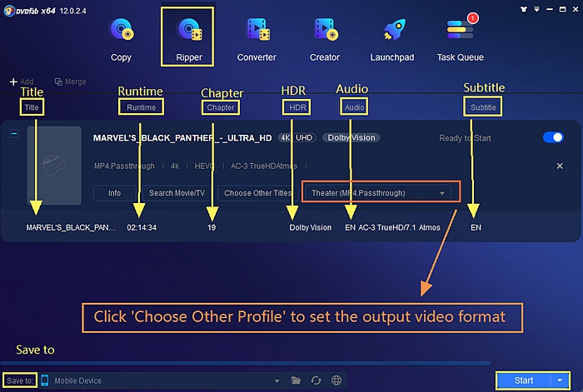Click the runtime value 02:14:34
This screenshot has width=583, height=392.
pyautogui.click(x=142, y=227)
